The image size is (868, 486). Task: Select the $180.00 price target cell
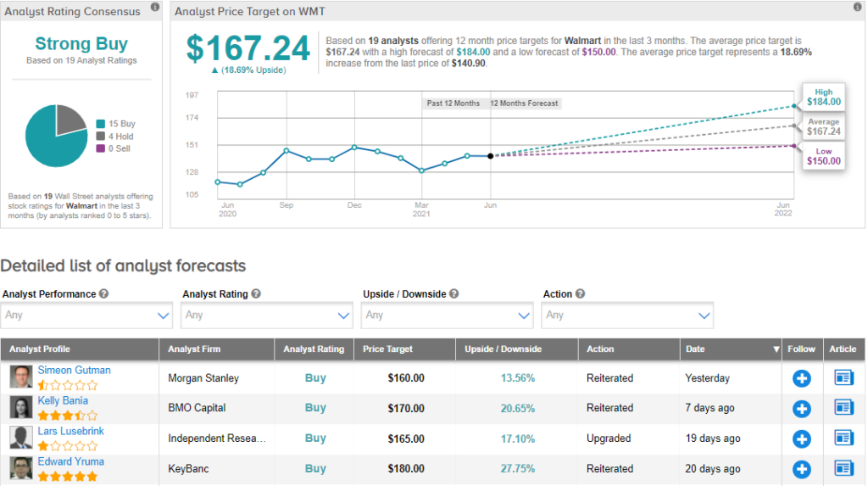click(406, 469)
